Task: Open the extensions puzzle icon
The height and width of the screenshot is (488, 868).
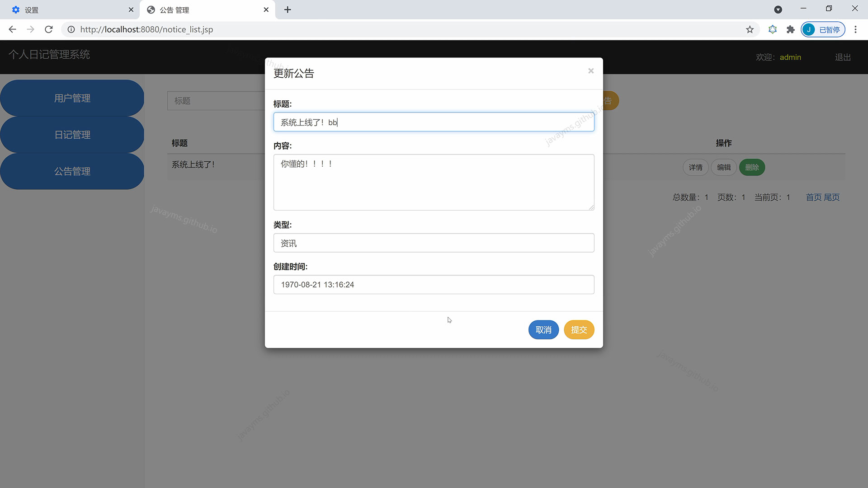Action: point(790,29)
